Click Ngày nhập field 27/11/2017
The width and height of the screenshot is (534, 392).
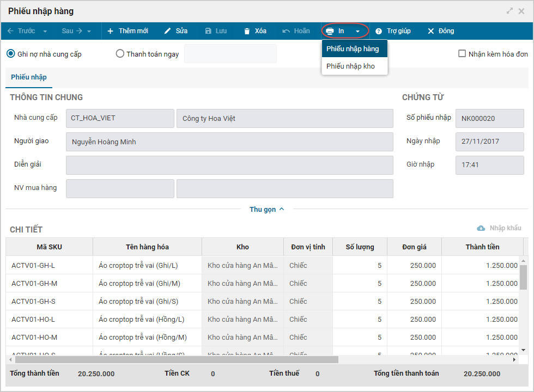pyautogui.click(x=490, y=142)
